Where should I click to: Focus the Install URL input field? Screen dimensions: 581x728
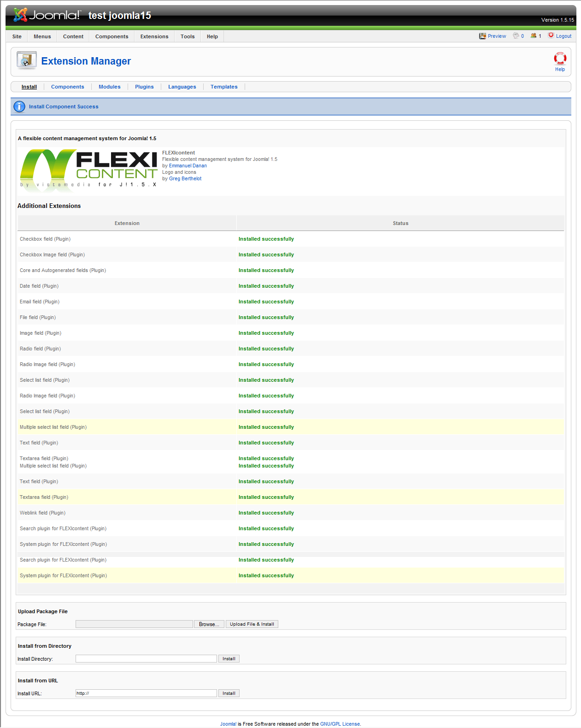(146, 693)
